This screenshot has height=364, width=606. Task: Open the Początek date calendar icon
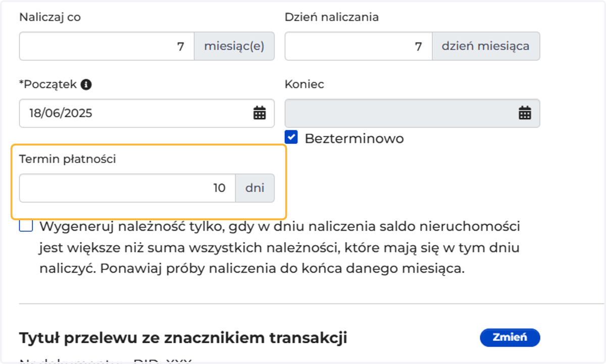(260, 113)
